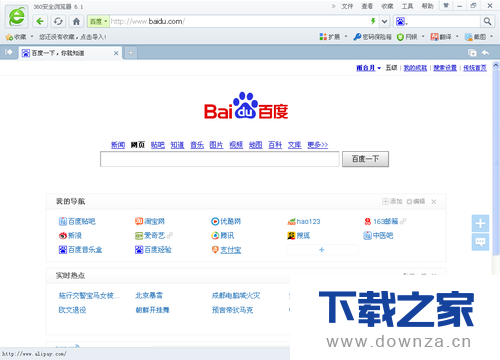Close the 我的导航 panel
500x360 pixels.
click(x=434, y=202)
